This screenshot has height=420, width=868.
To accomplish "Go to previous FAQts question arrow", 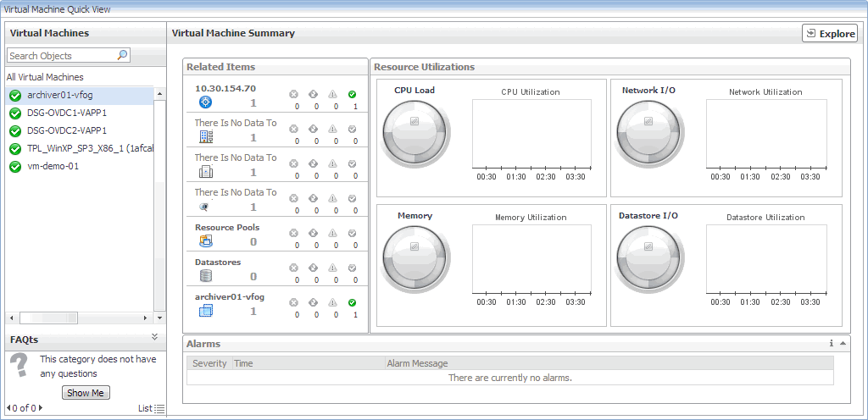I will click(x=8, y=408).
